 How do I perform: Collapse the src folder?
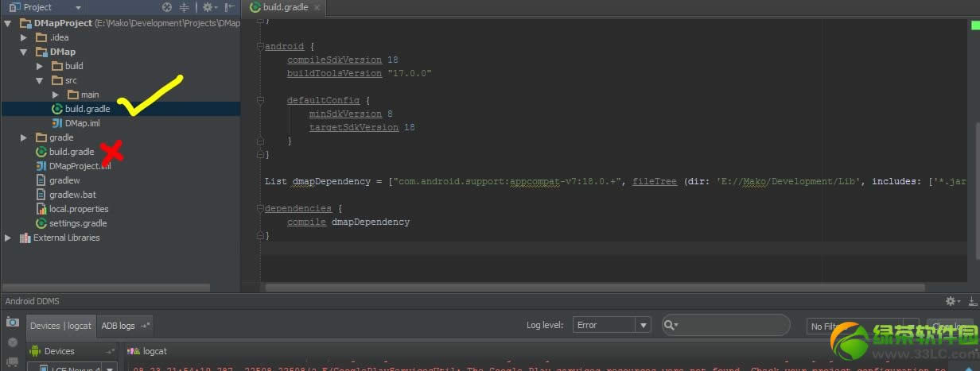(40, 80)
